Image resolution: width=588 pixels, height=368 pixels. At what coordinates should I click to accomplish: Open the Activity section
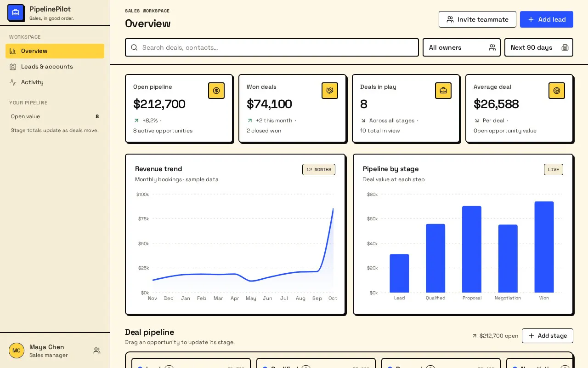point(55,82)
